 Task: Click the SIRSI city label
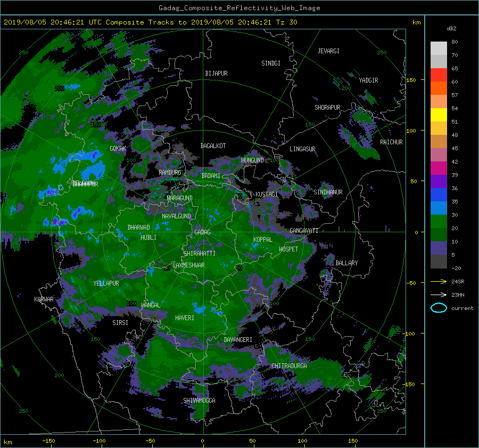click(x=120, y=323)
